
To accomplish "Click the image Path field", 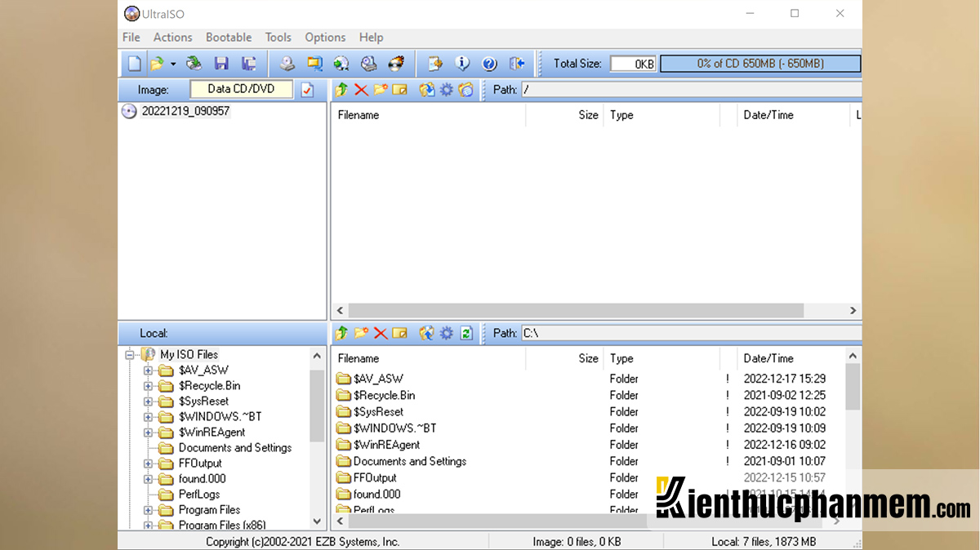I will coord(691,90).
